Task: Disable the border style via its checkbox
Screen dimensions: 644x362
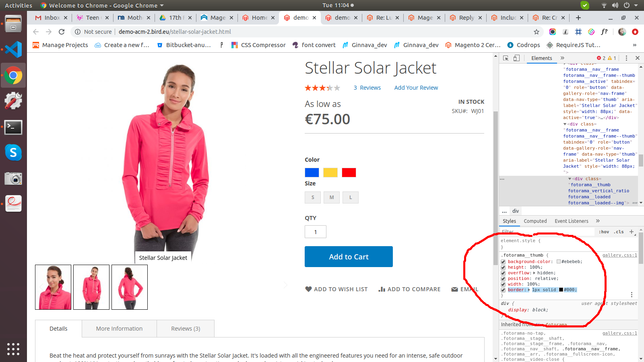Action: [503, 290]
